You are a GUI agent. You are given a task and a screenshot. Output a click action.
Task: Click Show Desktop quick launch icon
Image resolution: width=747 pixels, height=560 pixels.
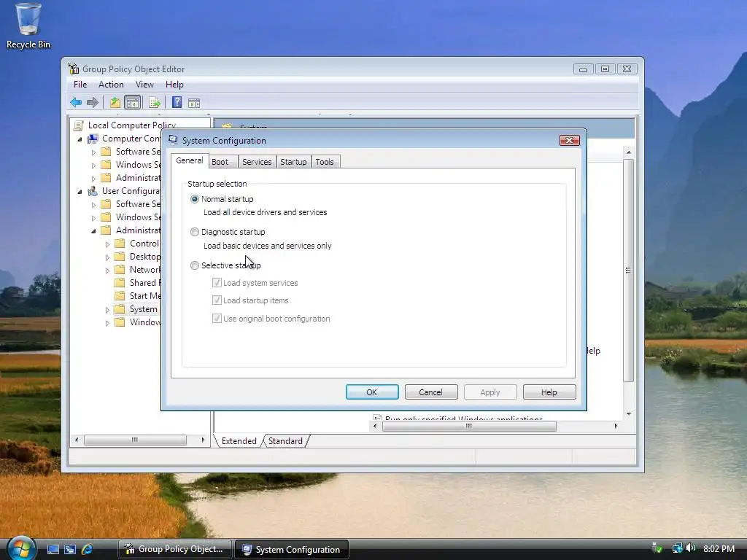(x=53, y=549)
